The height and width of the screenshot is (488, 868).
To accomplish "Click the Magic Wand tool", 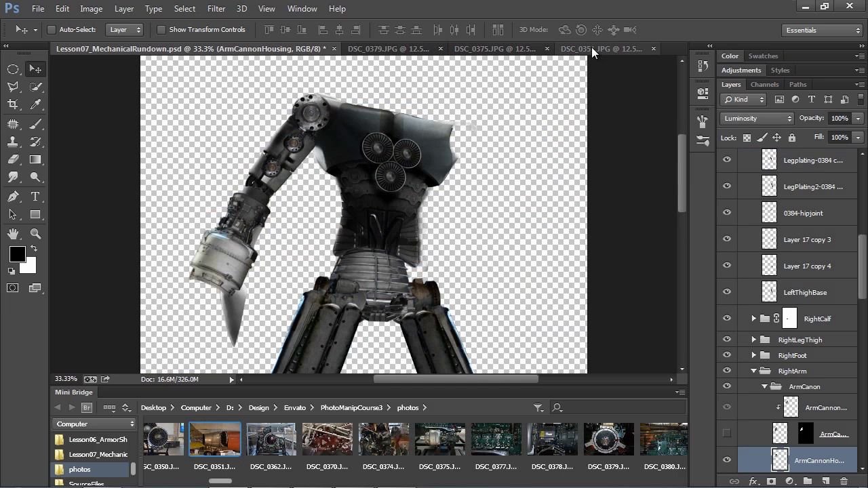I will [36, 87].
